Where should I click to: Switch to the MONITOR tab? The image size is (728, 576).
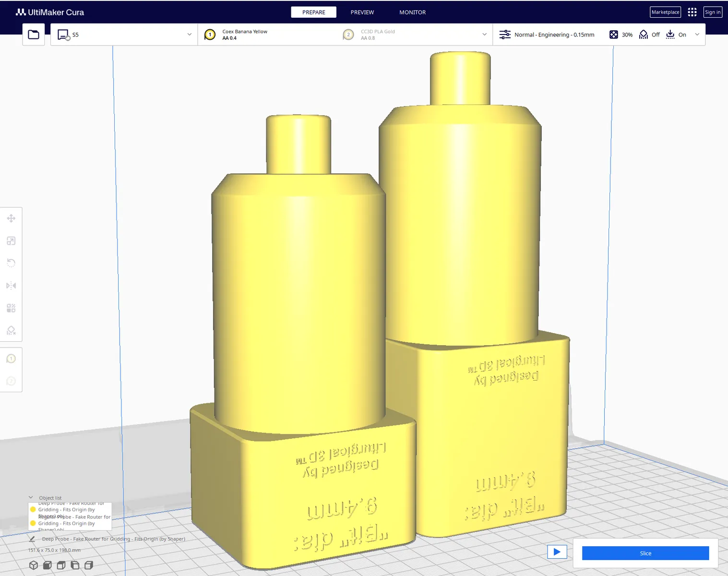coord(413,12)
